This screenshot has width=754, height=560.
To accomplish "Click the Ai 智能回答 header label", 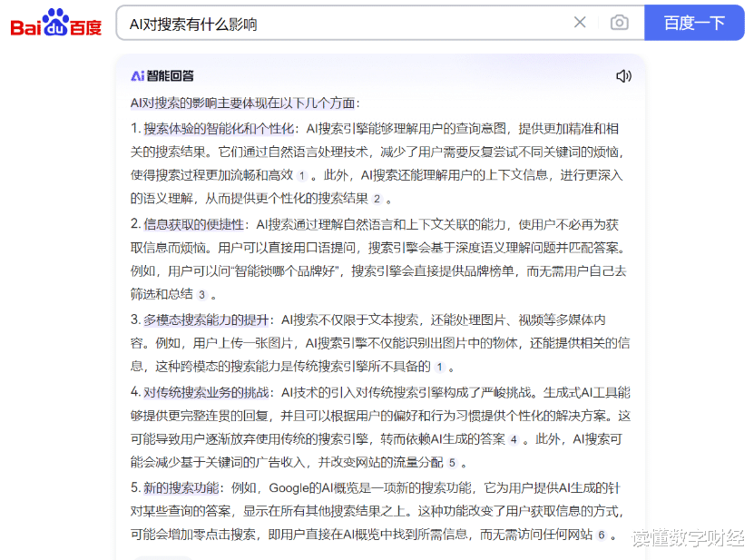I will point(162,76).
